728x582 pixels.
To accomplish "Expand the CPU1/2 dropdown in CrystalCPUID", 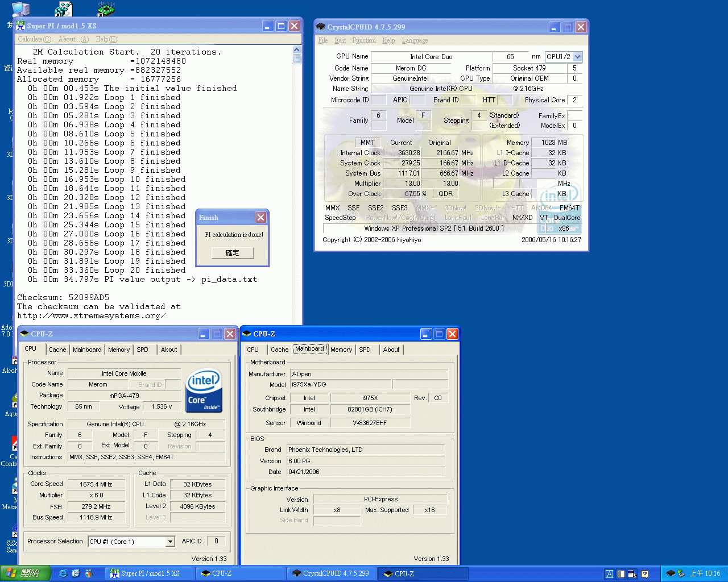I will point(578,57).
